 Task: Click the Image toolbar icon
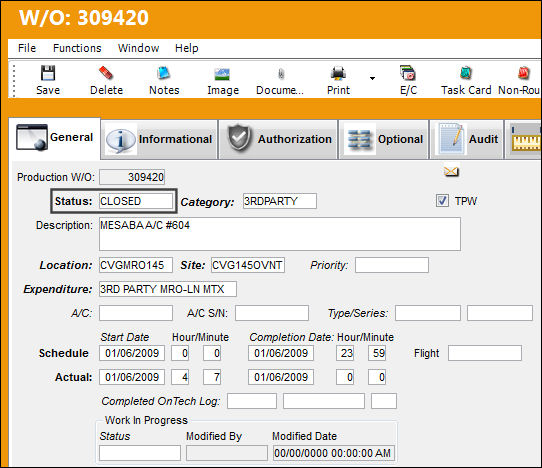coord(223,74)
